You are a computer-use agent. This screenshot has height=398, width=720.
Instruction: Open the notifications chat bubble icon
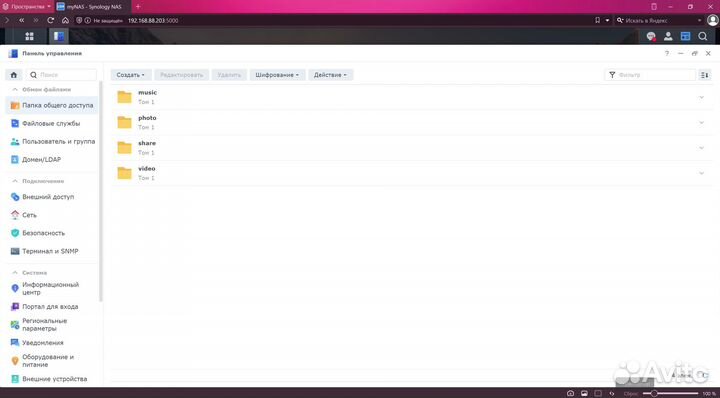click(651, 36)
